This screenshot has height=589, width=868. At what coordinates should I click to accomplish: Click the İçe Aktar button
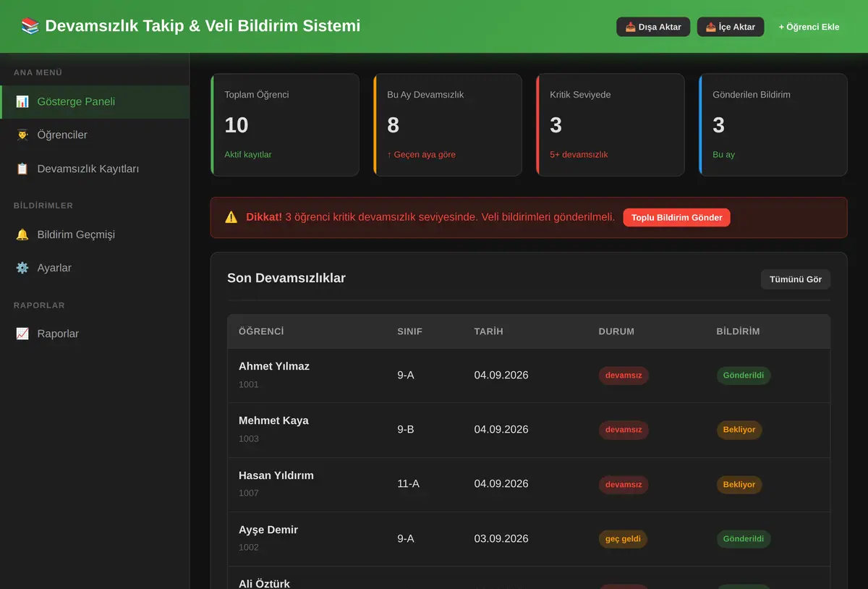(x=731, y=27)
